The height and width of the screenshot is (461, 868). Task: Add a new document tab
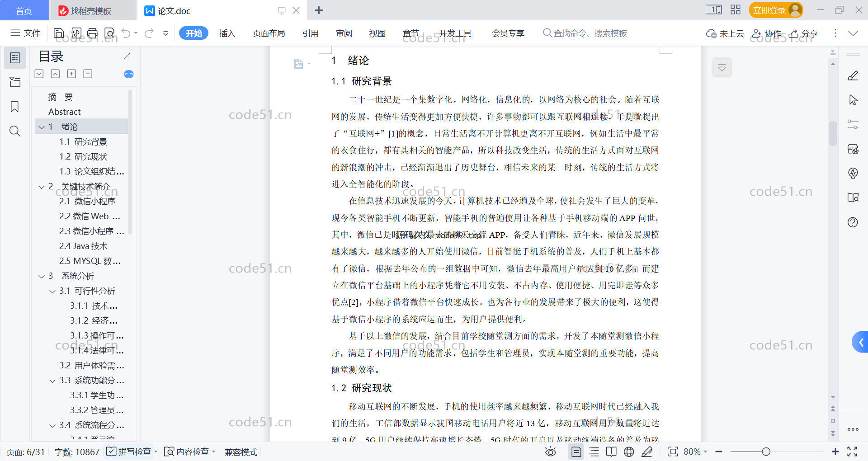(319, 10)
